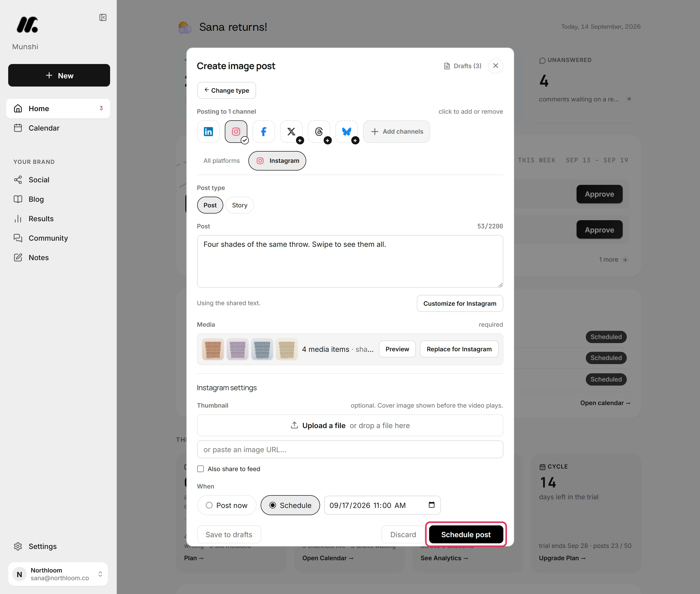700x594 pixels.
Task: Click Customize for Instagram
Action: pyautogui.click(x=460, y=303)
